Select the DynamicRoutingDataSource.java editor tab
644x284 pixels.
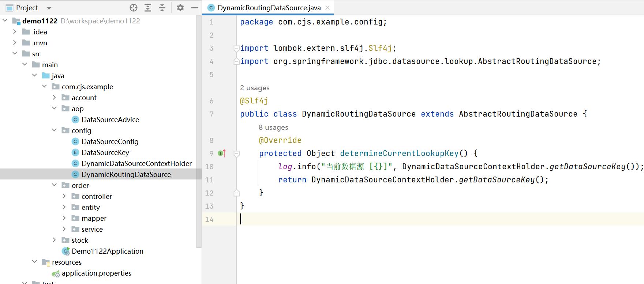click(x=269, y=8)
